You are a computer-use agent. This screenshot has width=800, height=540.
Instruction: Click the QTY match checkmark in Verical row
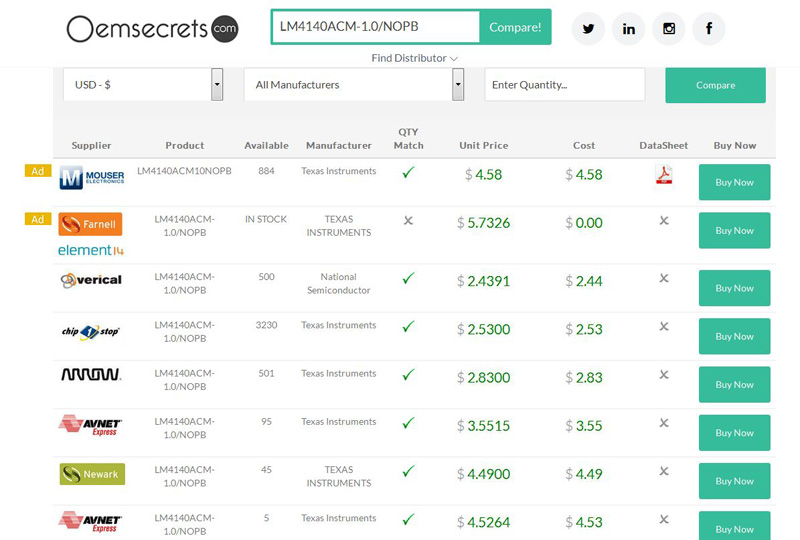coord(408,278)
